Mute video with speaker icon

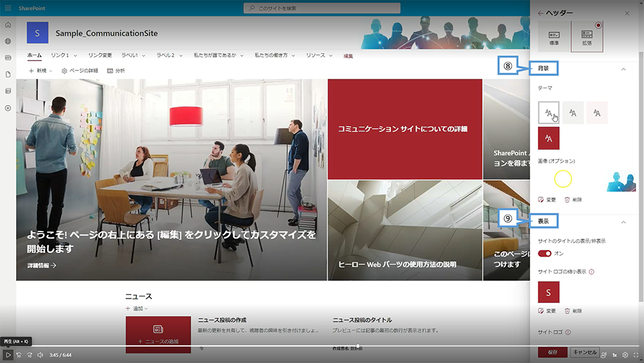[x=40, y=355]
